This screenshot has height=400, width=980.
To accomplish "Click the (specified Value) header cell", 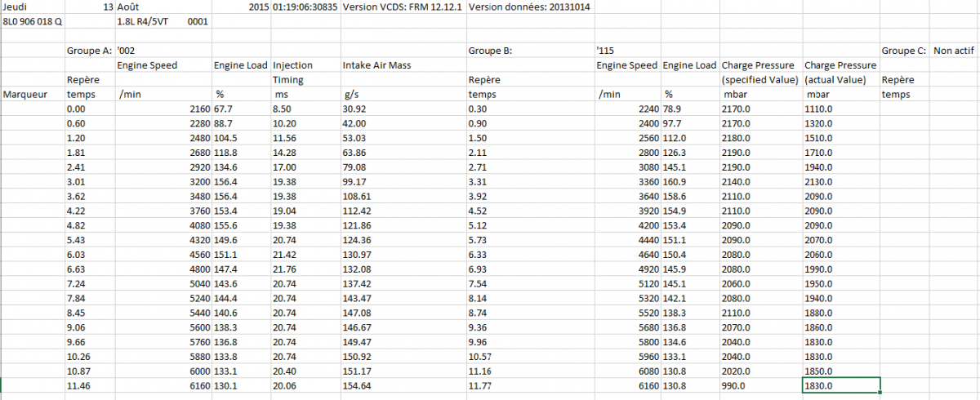I will click(x=759, y=80).
